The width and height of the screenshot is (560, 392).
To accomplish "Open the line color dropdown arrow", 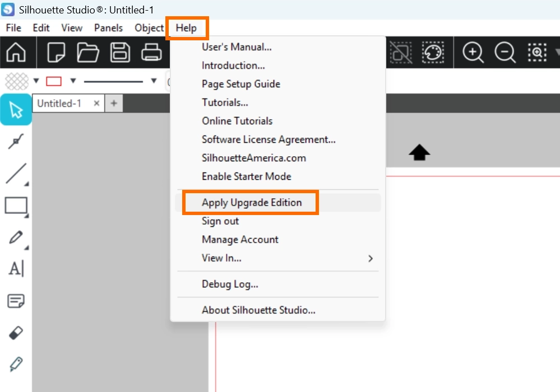I will 72,81.
